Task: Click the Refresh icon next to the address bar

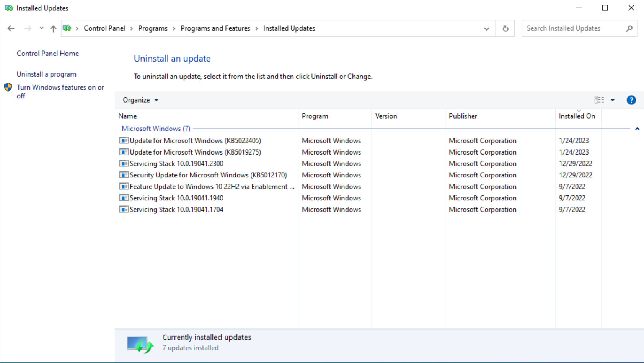Action: point(505,28)
